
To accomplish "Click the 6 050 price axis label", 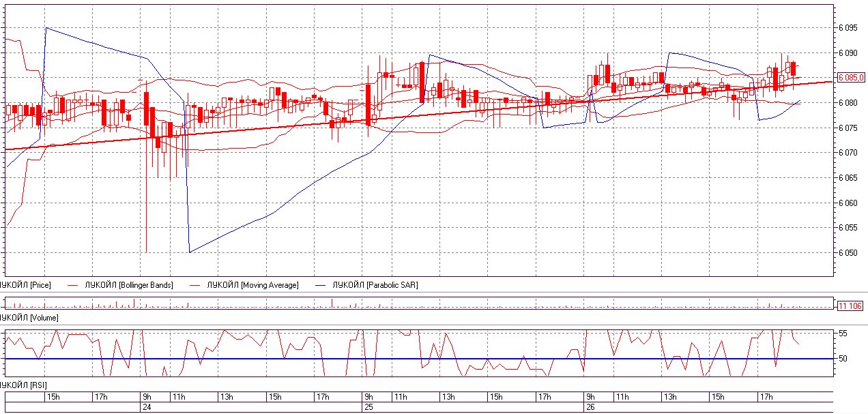I will click(848, 252).
